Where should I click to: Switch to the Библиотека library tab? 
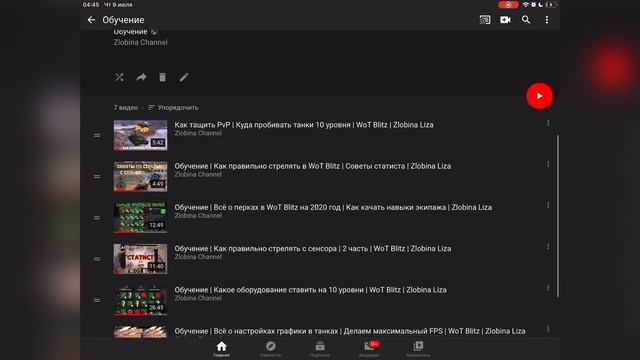pos(418,349)
